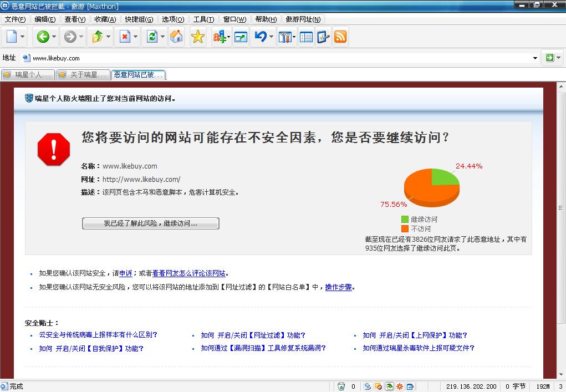Open 如何通过【漏洞扫描】工具修复系统漏洞 link
Viewport: 566px width, 392px height.
(x=263, y=348)
